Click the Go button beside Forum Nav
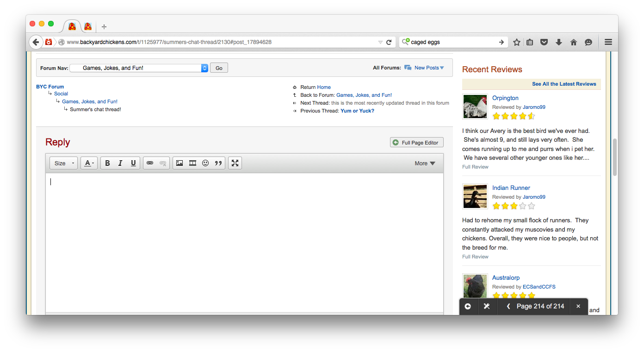Screen dimensions: 644x352 [x=219, y=68]
